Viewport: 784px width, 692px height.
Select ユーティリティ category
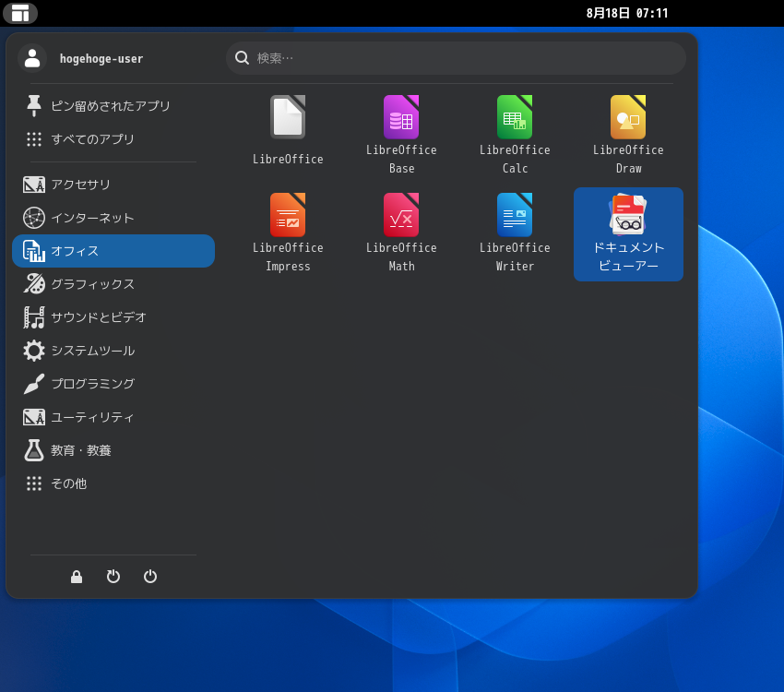pyautogui.click(x=113, y=417)
